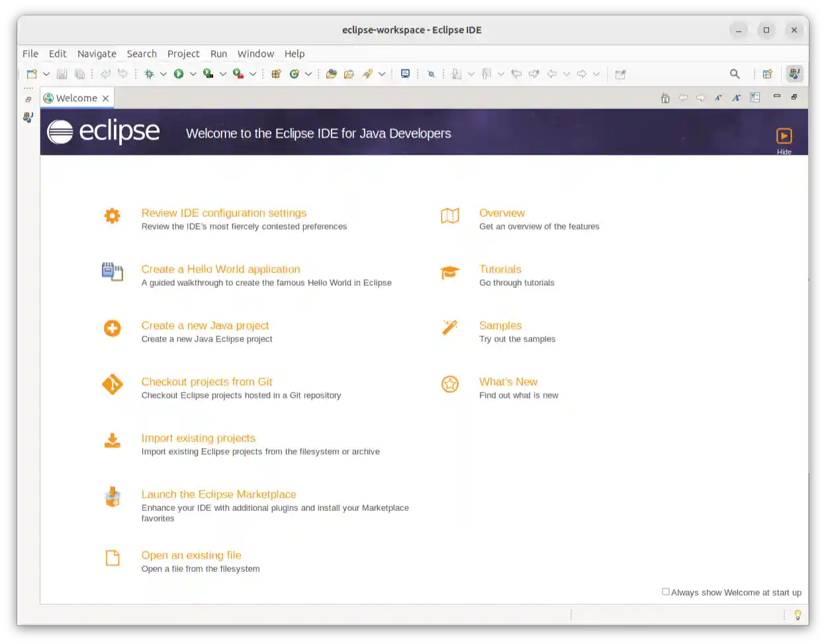Click the Open Type toolbar icon
The width and height of the screenshot is (826, 644).
point(332,74)
